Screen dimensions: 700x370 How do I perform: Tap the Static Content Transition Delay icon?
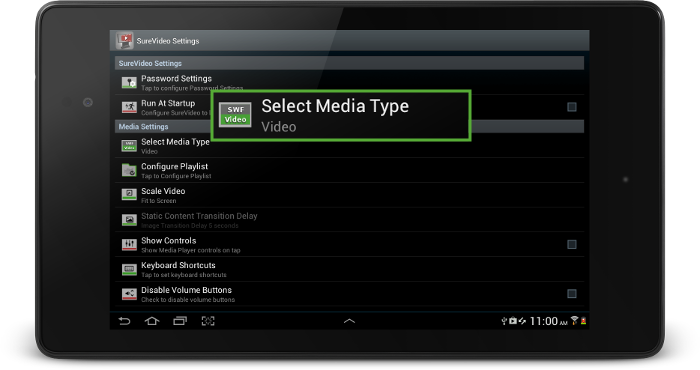tap(129, 220)
